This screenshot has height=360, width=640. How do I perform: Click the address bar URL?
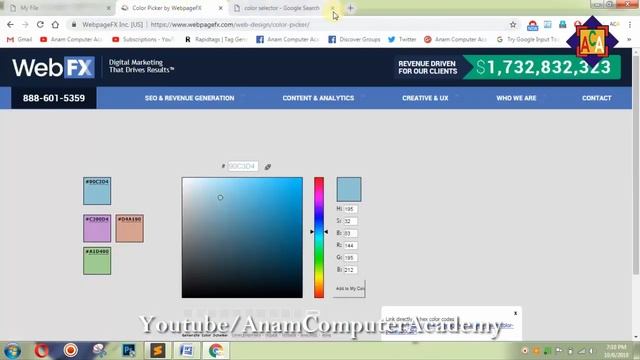[230, 24]
